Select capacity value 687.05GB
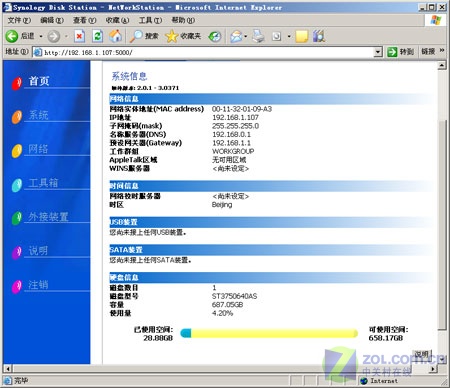 click(x=227, y=305)
